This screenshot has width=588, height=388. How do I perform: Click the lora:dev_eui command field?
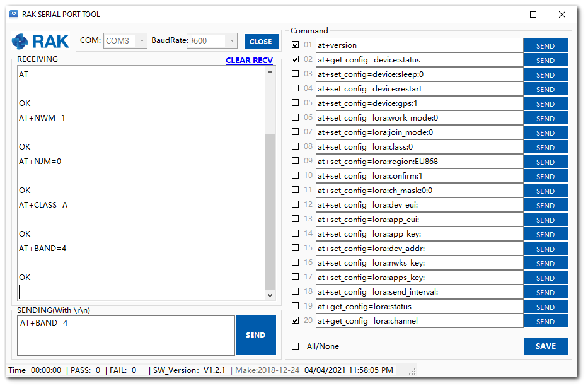(420, 205)
